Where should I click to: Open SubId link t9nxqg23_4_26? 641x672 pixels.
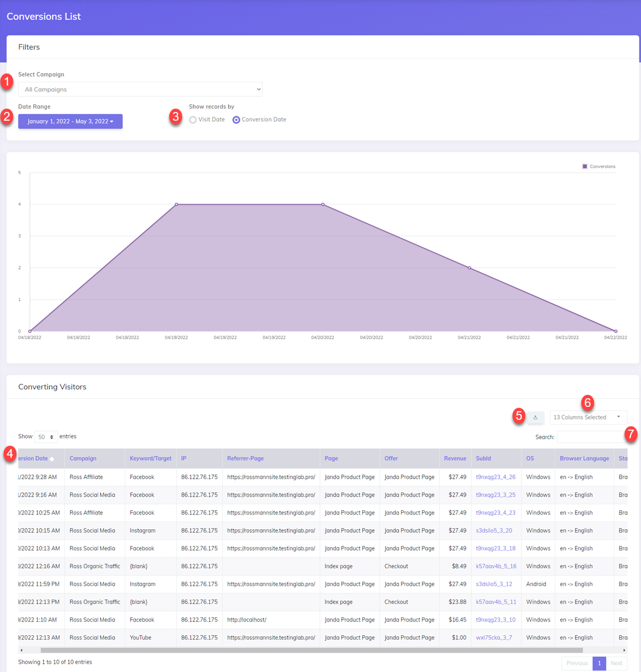pyautogui.click(x=495, y=477)
